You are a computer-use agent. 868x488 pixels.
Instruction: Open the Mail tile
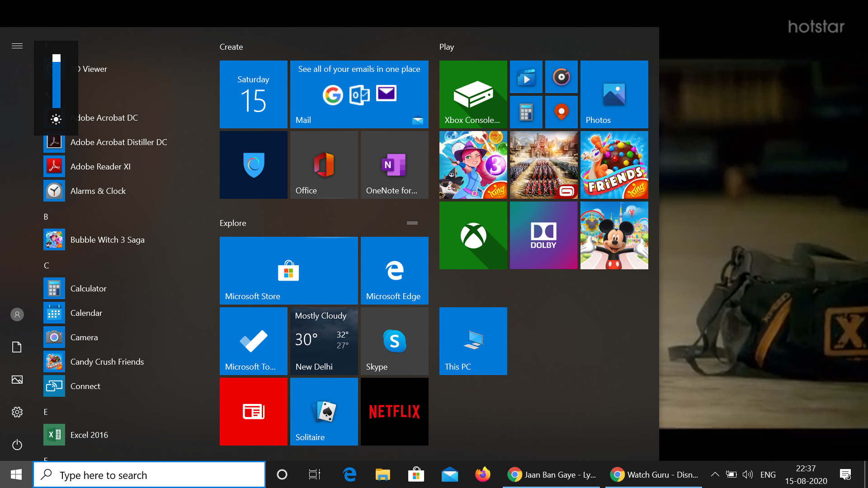coord(359,94)
